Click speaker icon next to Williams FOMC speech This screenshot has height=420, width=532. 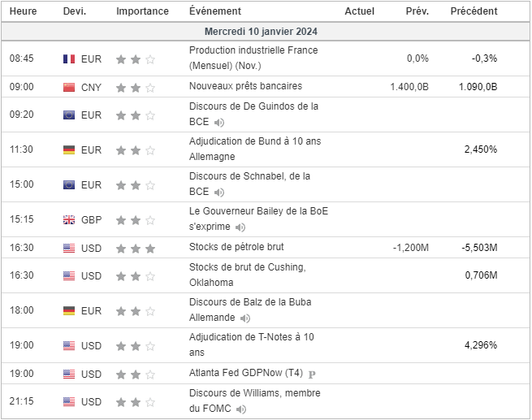[x=241, y=409]
